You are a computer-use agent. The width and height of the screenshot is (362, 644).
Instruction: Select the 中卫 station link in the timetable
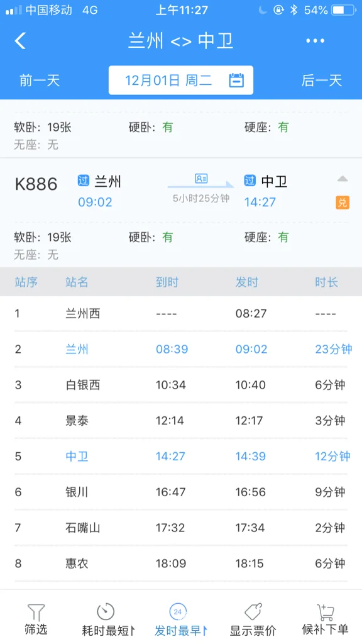click(76, 455)
